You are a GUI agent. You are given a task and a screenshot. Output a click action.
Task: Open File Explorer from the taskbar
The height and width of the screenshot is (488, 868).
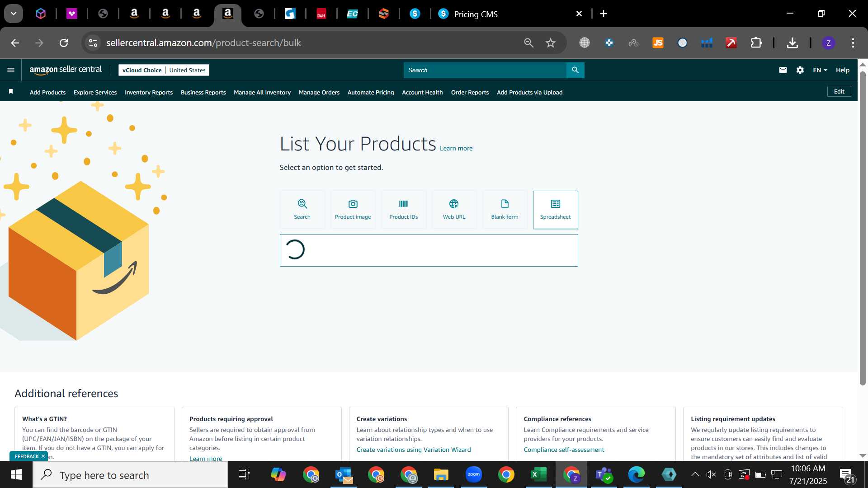coord(441,474)
